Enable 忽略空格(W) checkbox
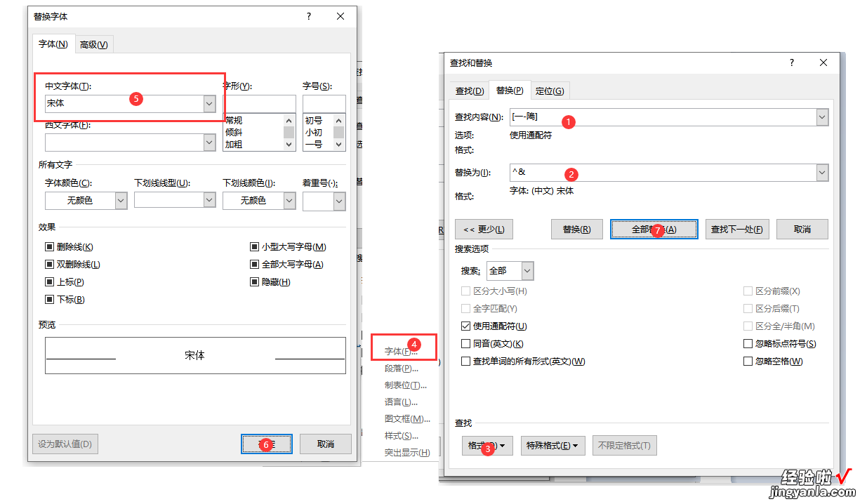This screenshot has width=867, height=504. [748, 362]
